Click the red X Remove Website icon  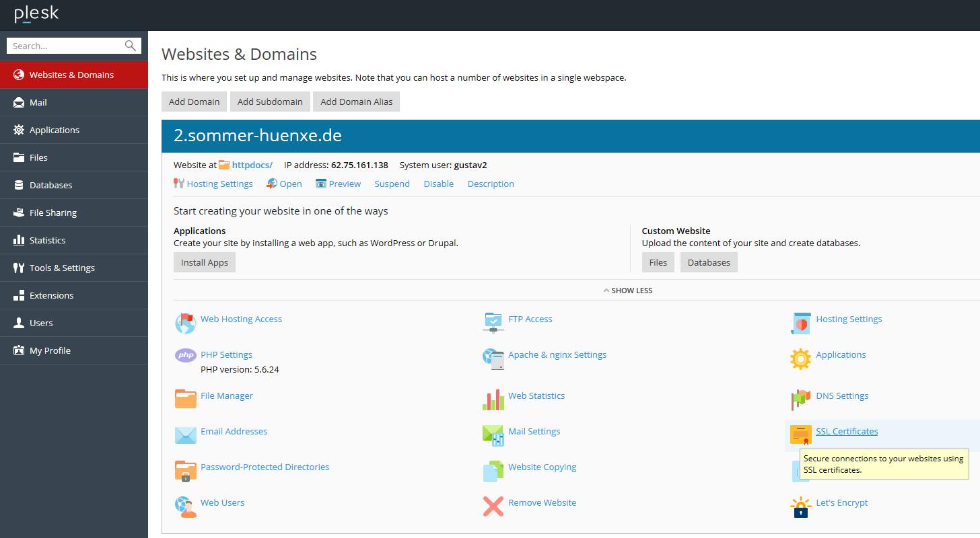[493, 506]
